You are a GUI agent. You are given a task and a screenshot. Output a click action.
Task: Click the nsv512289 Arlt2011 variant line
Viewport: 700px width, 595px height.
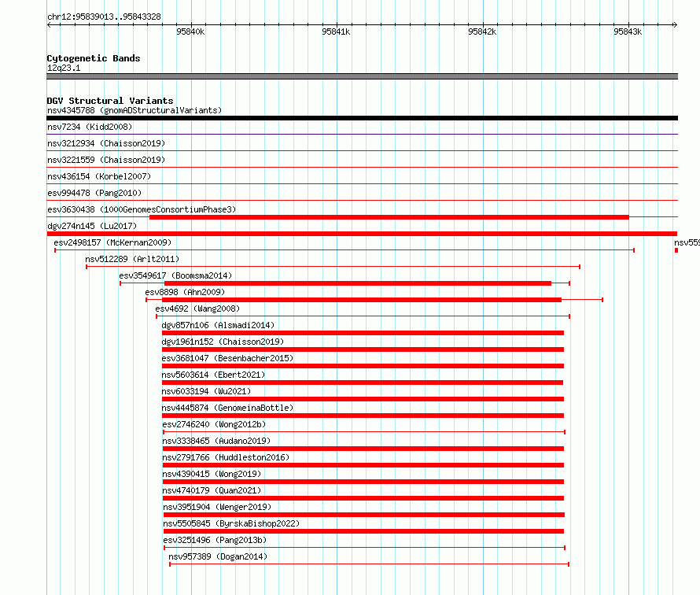point(333,267)
